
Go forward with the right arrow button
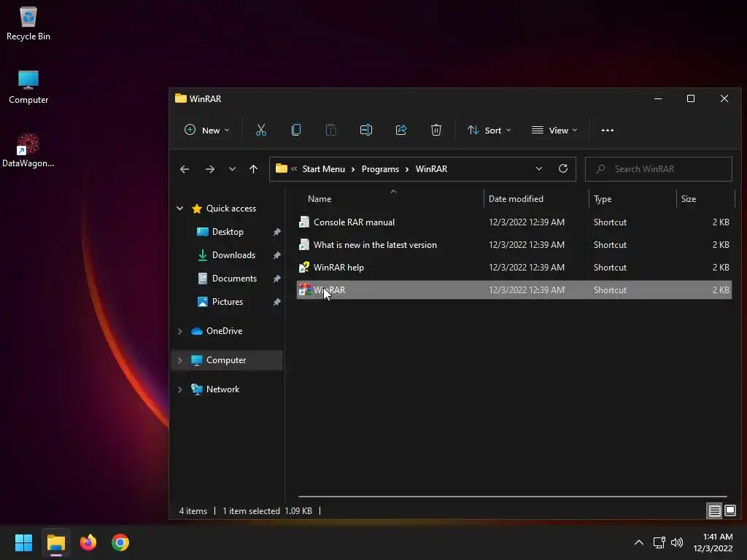click(209, 169)
